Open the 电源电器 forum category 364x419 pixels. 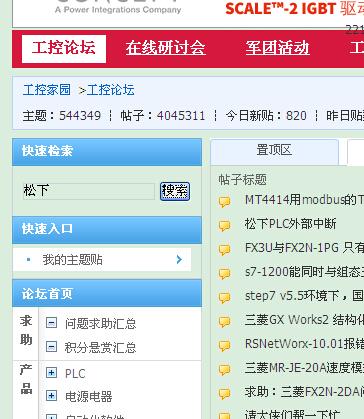click(x=88, y=396)
